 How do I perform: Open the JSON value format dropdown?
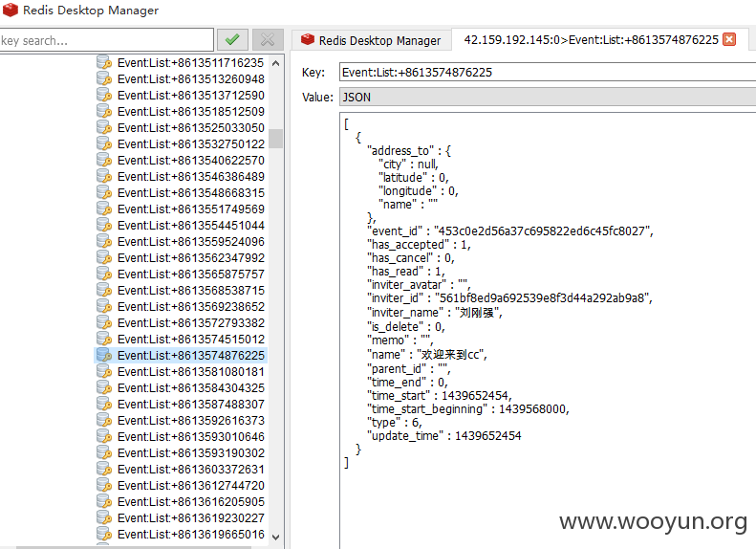548,97
